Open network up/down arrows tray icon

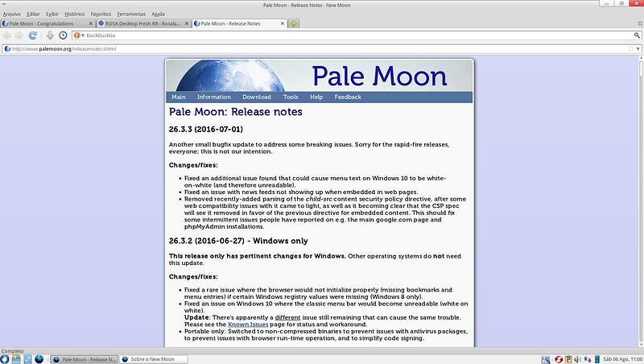click(x=588, y=359)
